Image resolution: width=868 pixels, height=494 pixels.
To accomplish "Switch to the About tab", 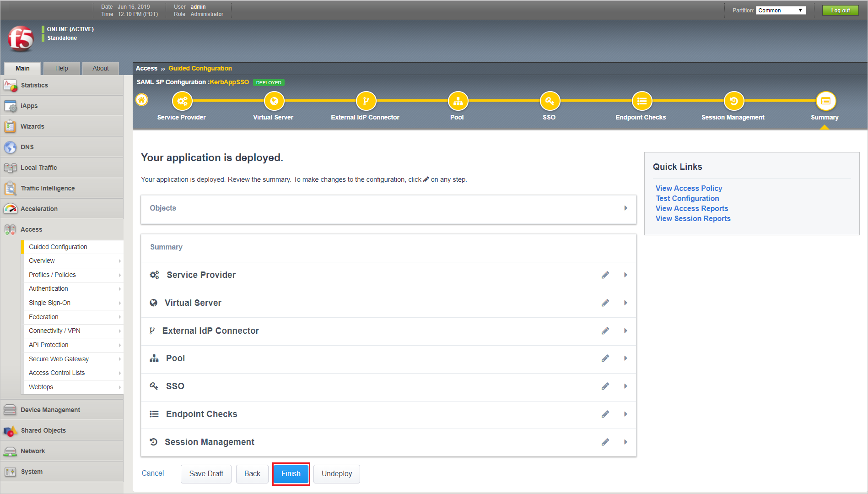I will [x=101, y=68].
